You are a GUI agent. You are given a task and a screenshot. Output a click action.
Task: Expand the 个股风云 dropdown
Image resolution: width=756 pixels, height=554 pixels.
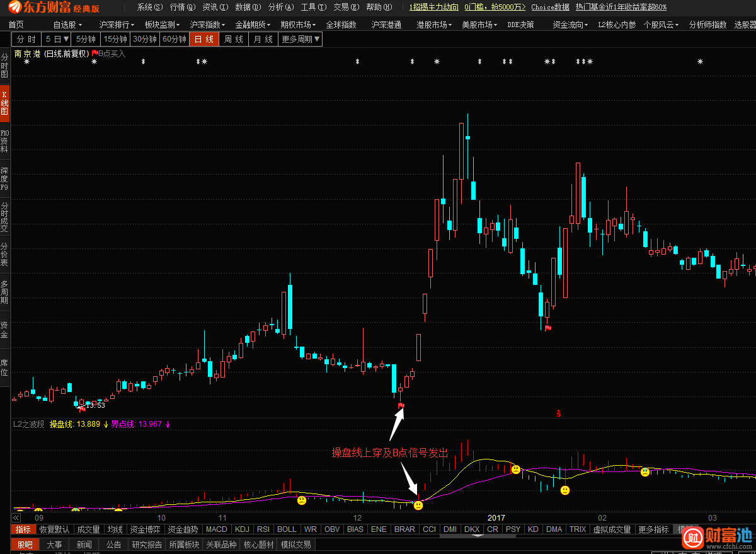[661, 25]
